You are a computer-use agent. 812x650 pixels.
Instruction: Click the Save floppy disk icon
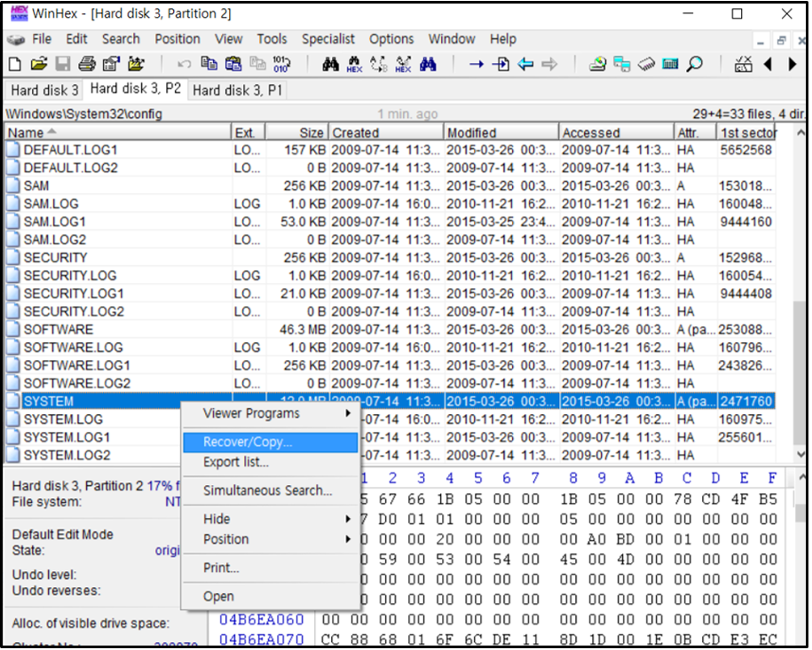click(x=63, y=64)
